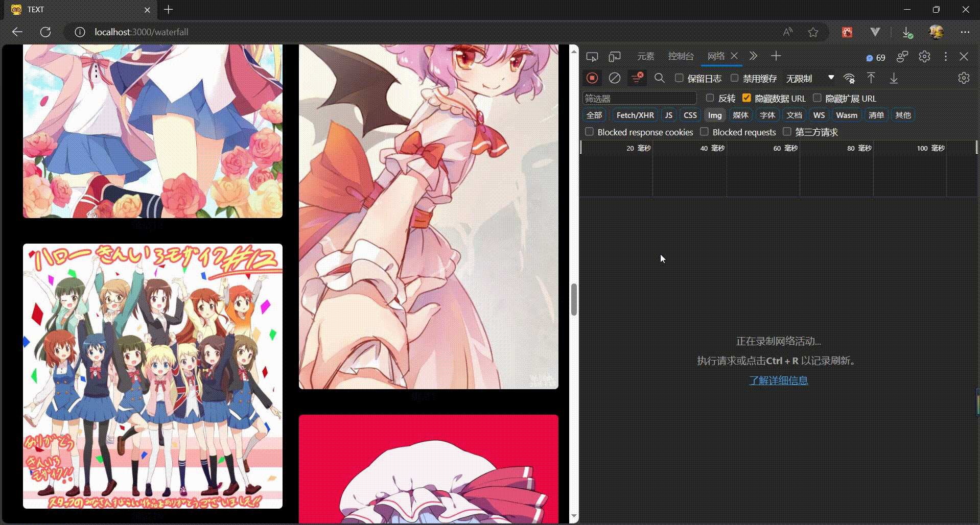Reload the localhost waterfall page

[45, 32]
